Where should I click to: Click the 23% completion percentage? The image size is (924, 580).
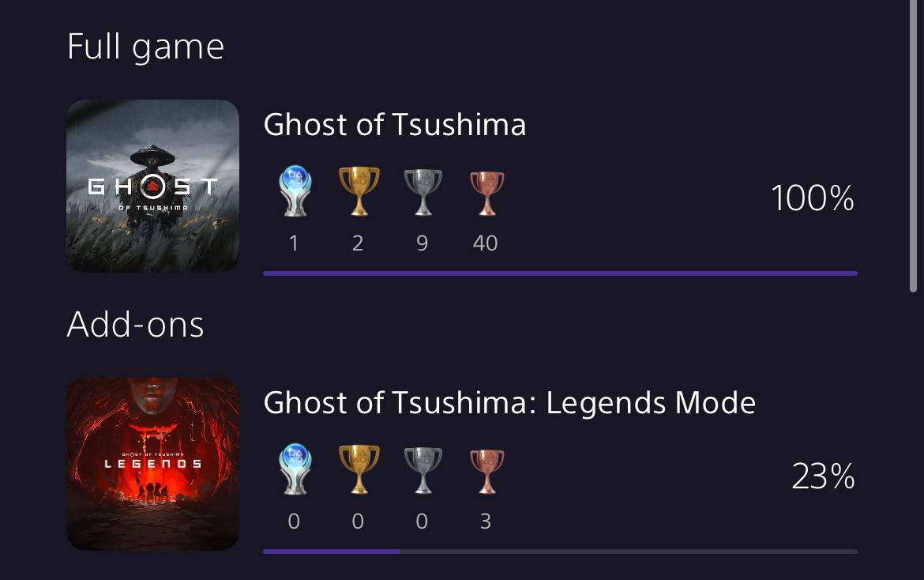pos(823,476)
